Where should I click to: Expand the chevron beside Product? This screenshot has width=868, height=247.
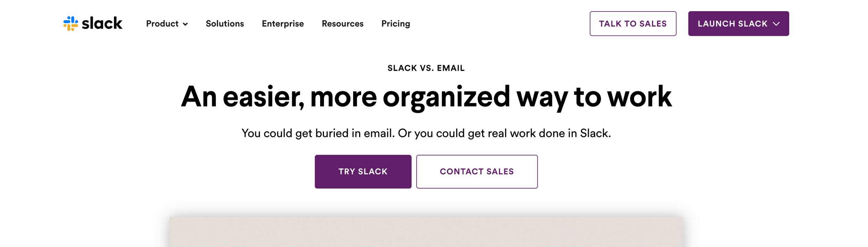point(185,24)
